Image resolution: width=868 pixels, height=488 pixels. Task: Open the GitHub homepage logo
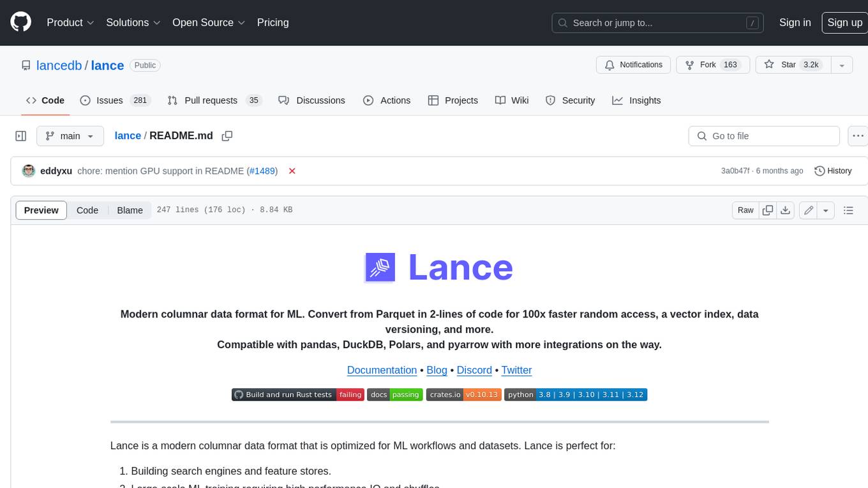click(x=20, y=22)
